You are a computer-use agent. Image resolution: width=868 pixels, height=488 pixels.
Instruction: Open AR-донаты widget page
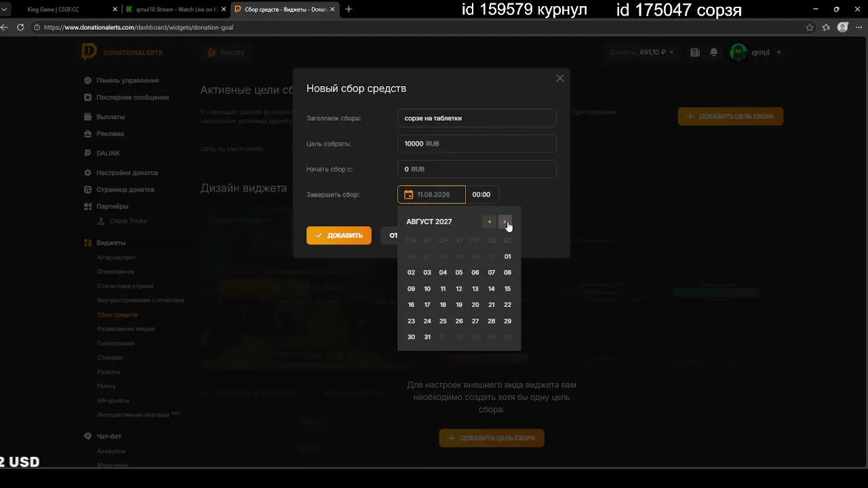click(113, 401)
